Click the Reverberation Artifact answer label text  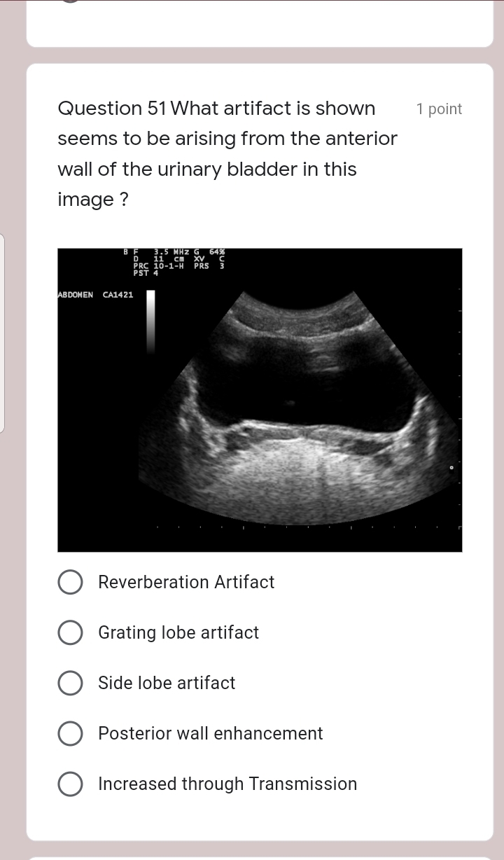click(185, 582)
